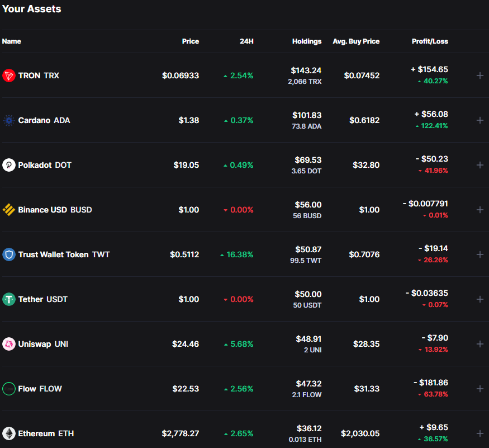
Task: Expand Flow row using plus icon
Action: (479, 389)
